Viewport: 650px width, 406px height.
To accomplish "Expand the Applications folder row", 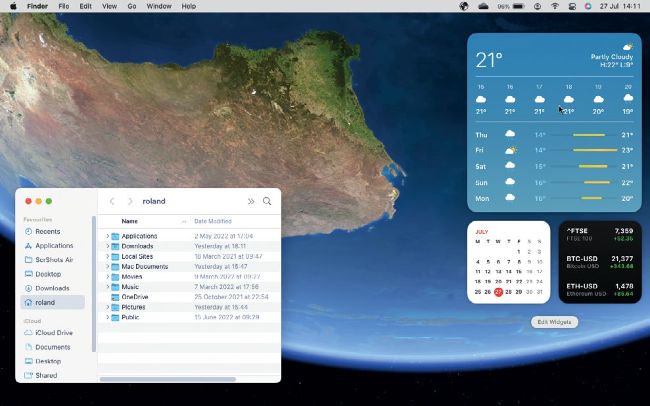I will coord(107,236).
